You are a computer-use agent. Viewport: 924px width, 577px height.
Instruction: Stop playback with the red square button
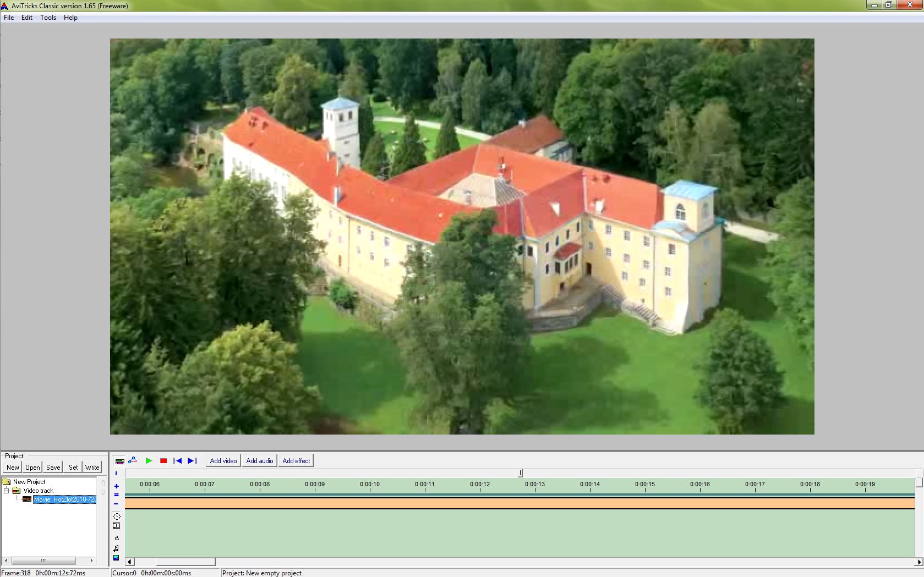pos(163,461)
